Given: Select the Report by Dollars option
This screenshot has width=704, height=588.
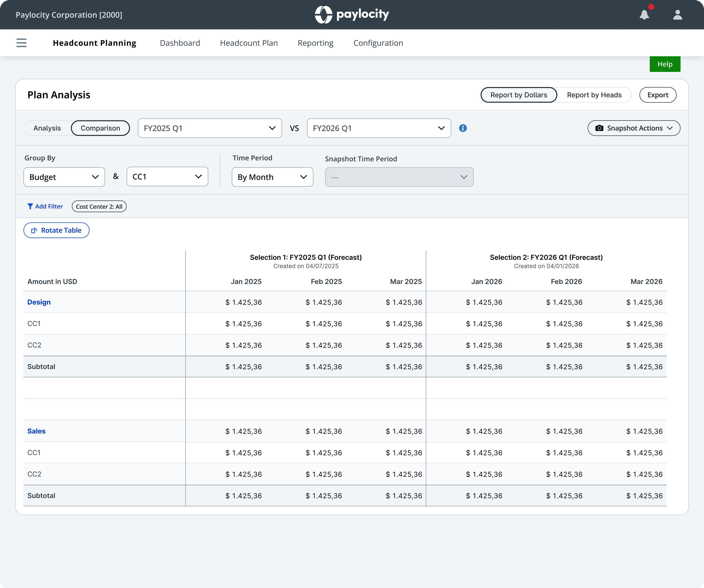Looking at the screenshot, I should (519, 95).
